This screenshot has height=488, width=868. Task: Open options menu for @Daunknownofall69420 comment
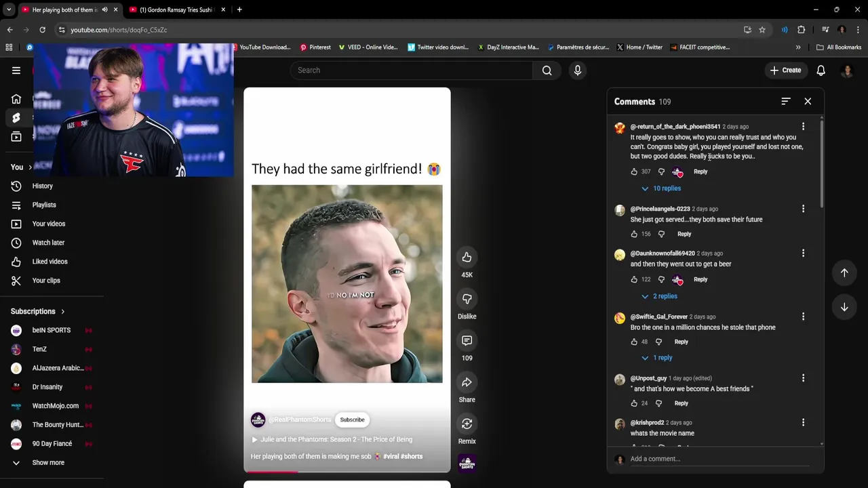click(803, 253)
